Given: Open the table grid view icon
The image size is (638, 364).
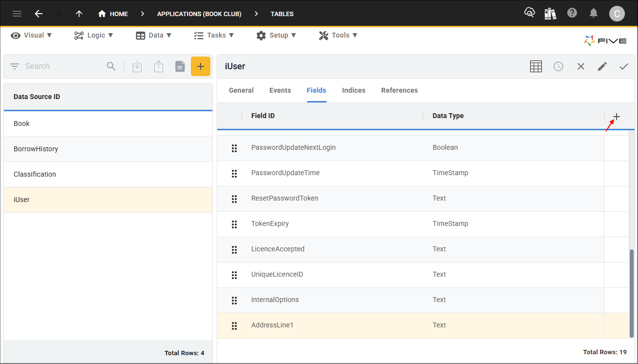Looking at the screenshot, I should (536, 66).
